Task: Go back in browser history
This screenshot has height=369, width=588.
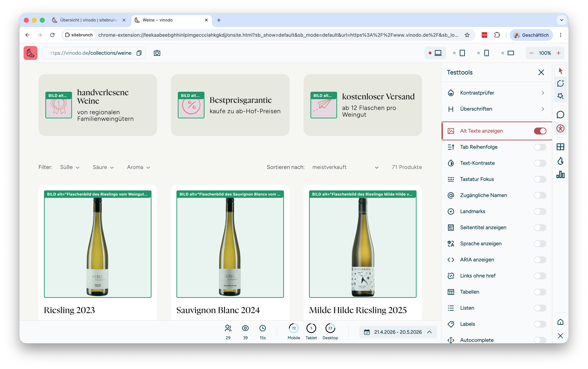Action: [27, 35]
